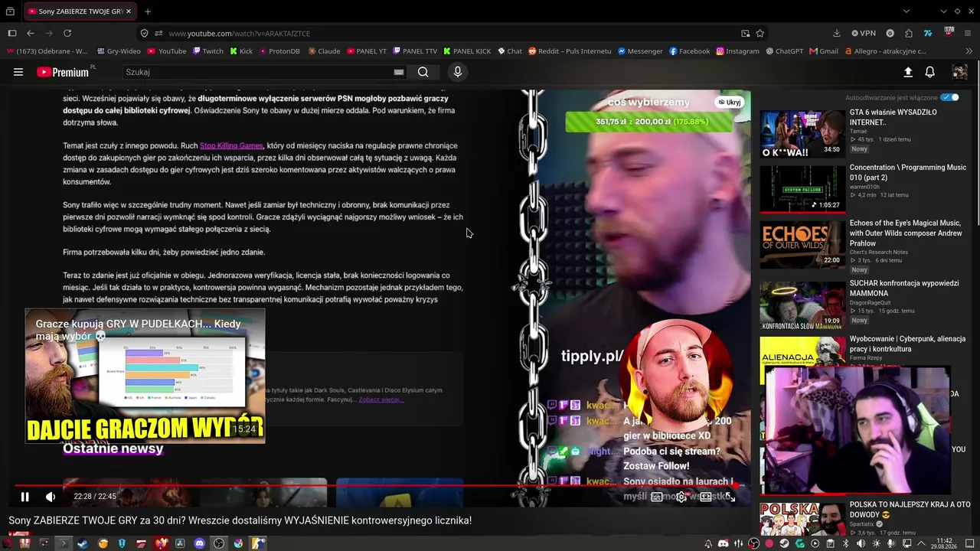Select the Sony ZABIERZE TWOJE GRY tab
980x551 pixels.
point(80,11)
